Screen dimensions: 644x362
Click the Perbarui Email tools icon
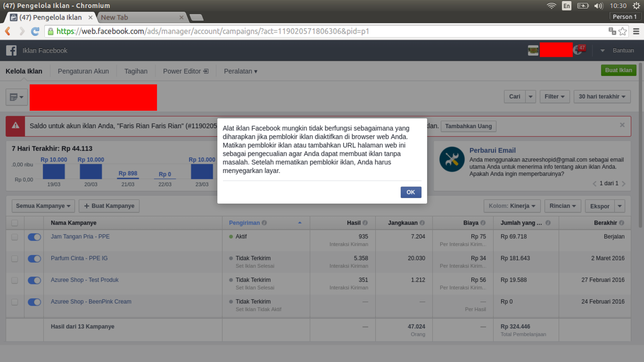point(452,159)
